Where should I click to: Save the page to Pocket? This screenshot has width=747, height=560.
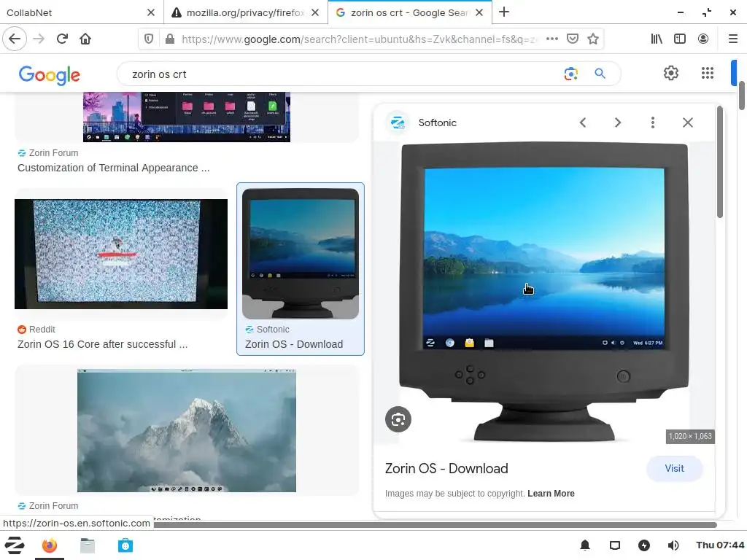coord(573,39)
